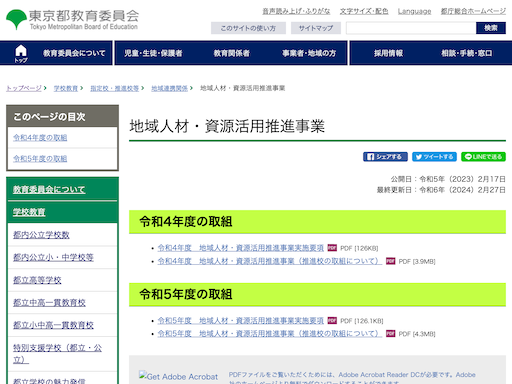The height and width of the screenshot is (384, 512).
Task: Click 地域連携関係 breadcrumb link
Action: point(169,88)
